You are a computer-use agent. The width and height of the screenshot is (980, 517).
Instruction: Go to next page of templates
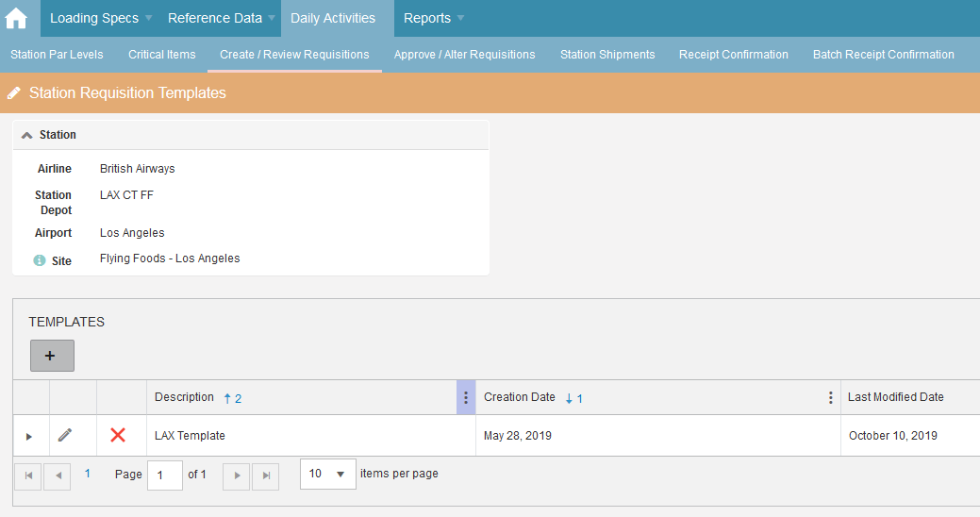237,475
